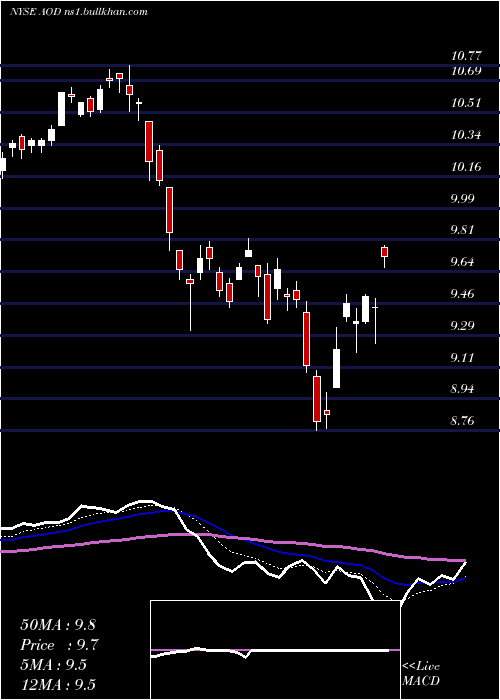Click the <<Live MACD label

tap(421, 674)
